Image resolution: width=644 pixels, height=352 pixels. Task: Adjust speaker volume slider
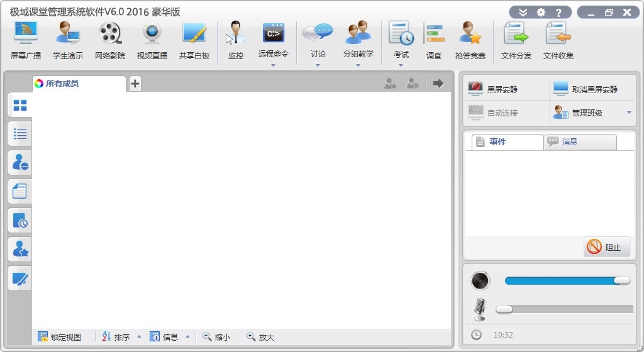[567, 280]
